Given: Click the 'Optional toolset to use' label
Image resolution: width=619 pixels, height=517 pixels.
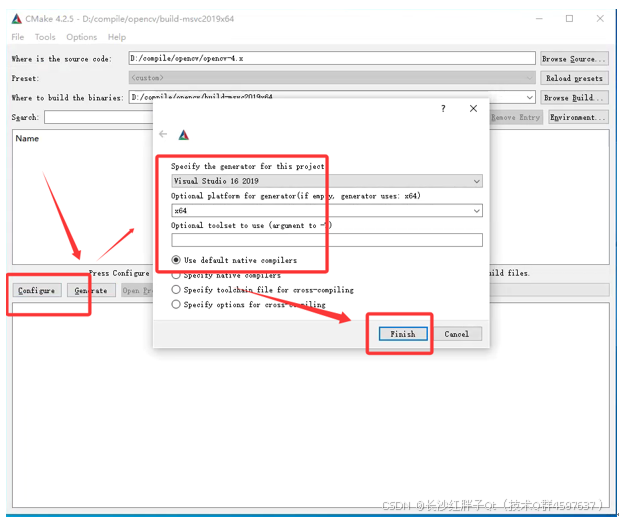Looking at the screenshot, I should (x=251, y=225).
